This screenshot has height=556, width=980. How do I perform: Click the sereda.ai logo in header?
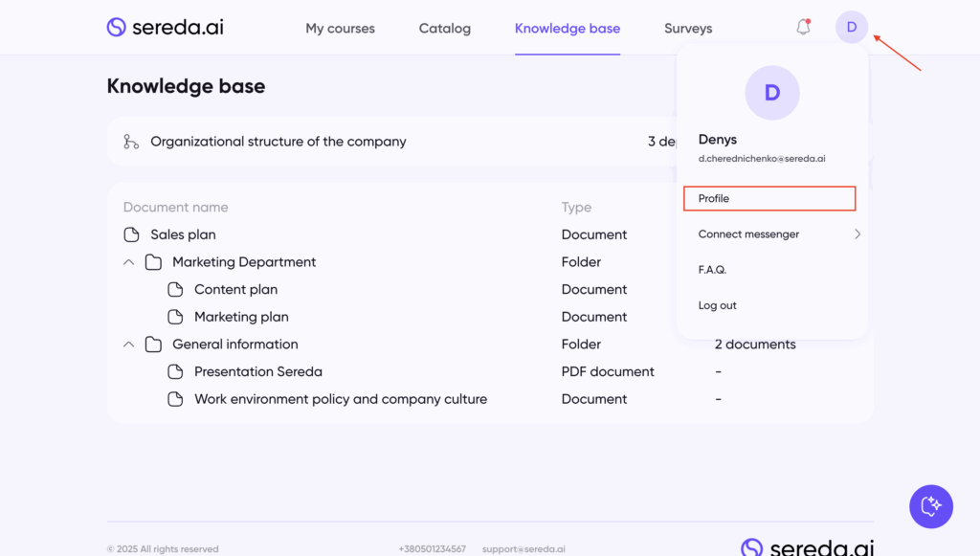pos(165,28)
